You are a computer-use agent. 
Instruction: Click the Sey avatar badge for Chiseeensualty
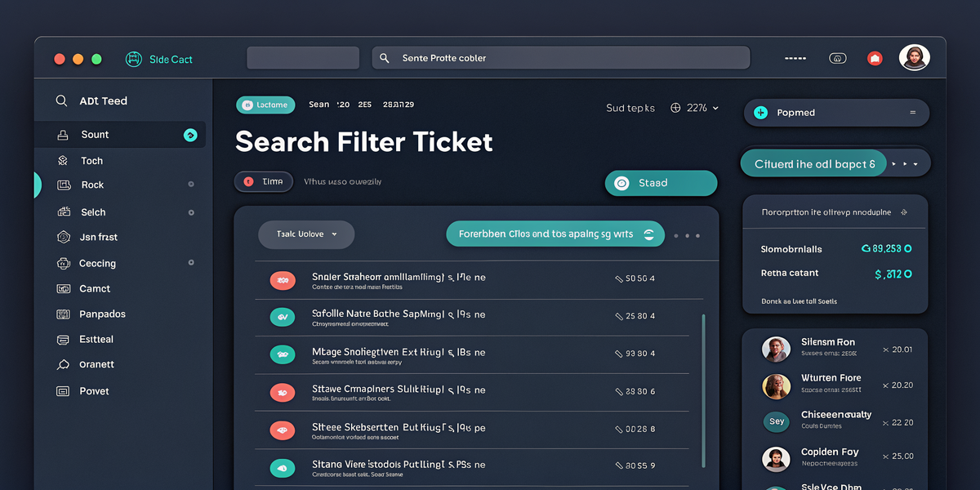tap(776, 421)
